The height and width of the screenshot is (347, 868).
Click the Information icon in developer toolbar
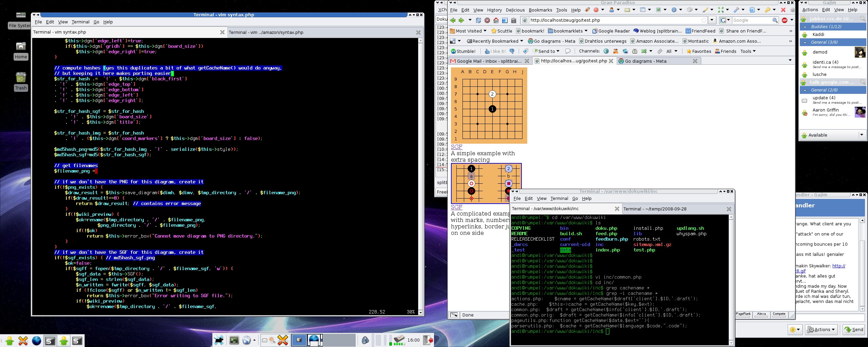674,10
